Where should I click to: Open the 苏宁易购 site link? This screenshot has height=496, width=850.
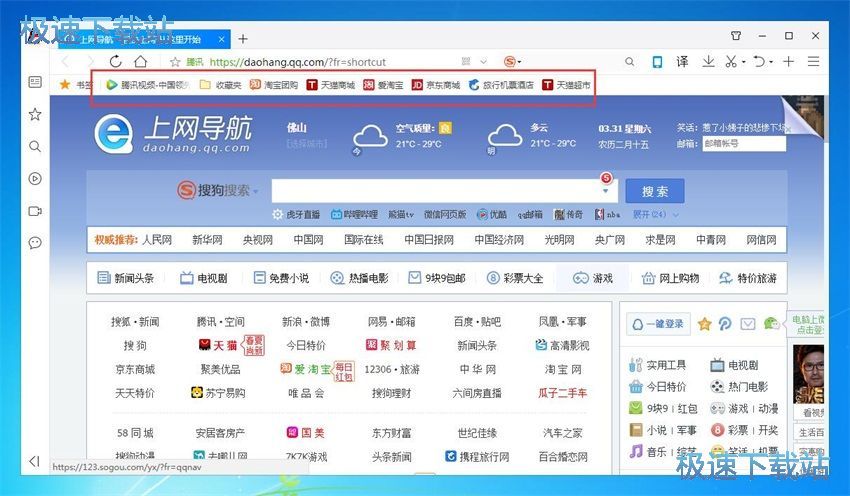[218, 392]
